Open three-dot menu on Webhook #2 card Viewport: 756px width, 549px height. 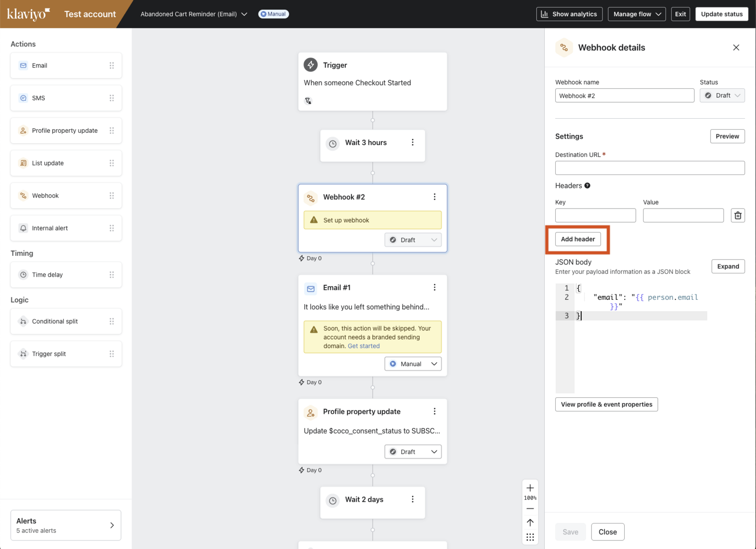tap(434, 197)
